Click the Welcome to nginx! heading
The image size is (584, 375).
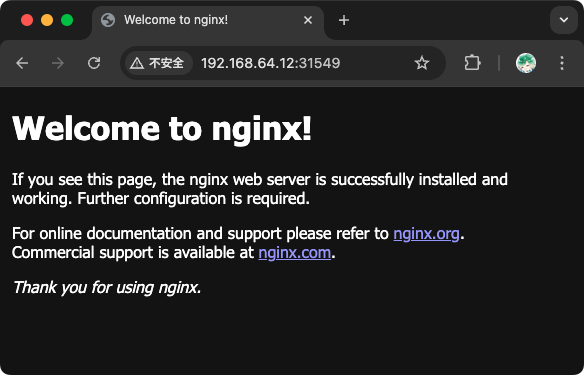click(x=162, y=128)
